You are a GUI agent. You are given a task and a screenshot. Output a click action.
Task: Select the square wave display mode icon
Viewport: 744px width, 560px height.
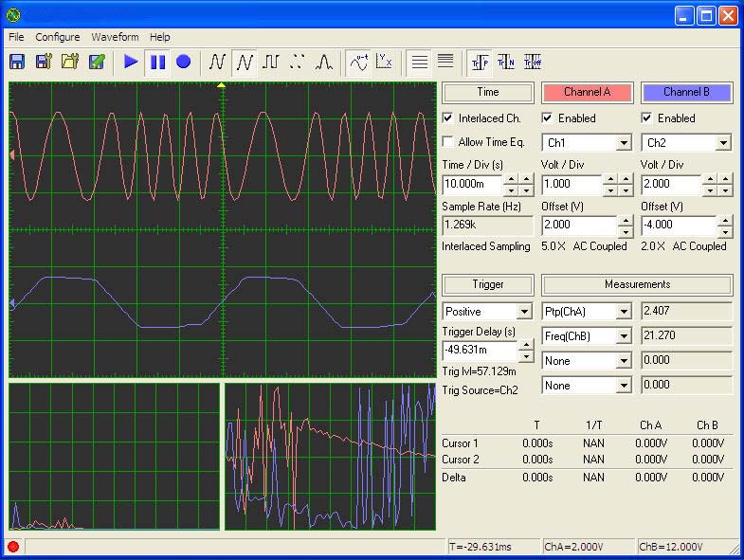click(x=271, y=62)
